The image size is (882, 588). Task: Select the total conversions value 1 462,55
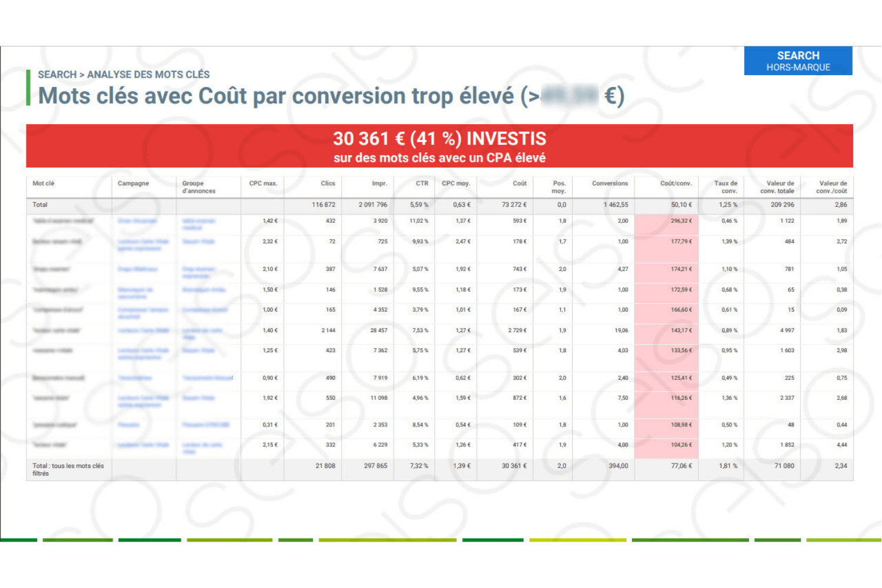(616, 205)
